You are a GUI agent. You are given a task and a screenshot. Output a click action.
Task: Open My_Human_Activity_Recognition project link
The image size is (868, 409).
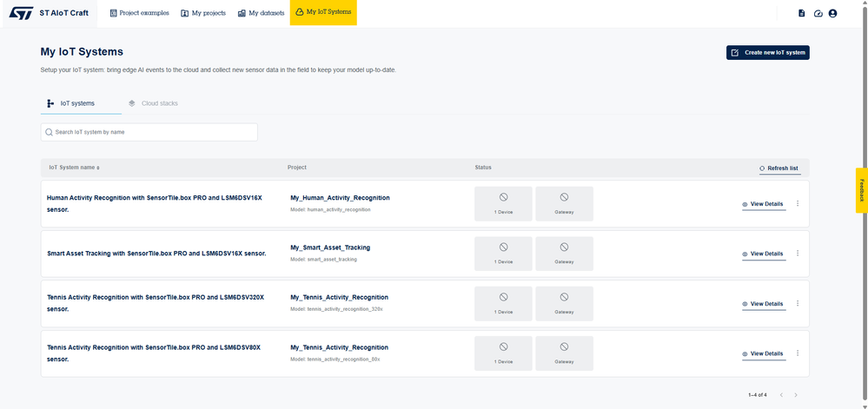340,198
